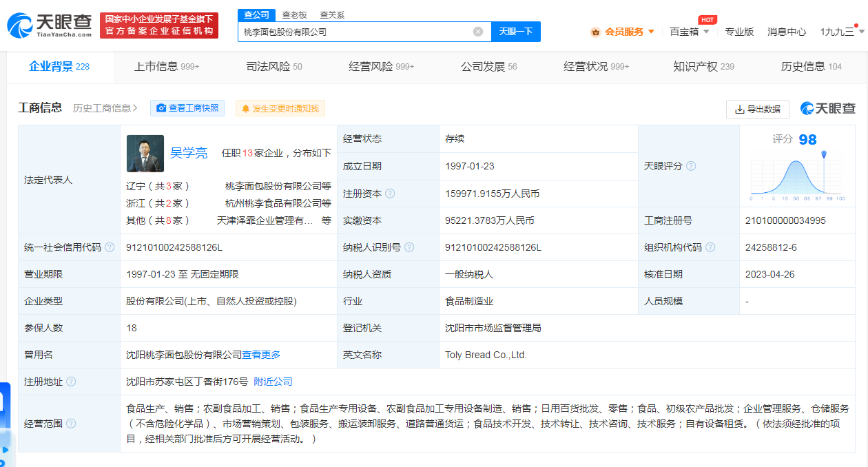The width and height of the screenshot is (868, 467).
Task: Export data with the 导出数据 button
Action: pyautogui.click(x=757, y=109)
